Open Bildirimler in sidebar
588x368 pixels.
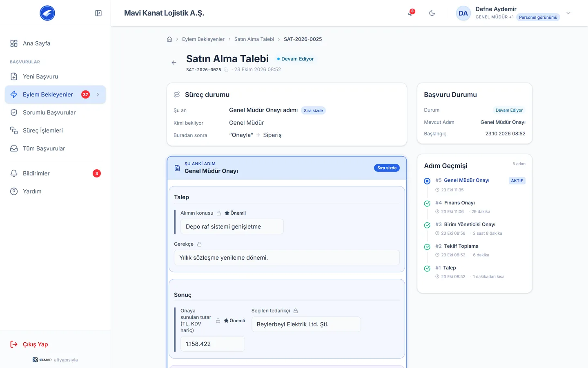click(x=56, y=173)
